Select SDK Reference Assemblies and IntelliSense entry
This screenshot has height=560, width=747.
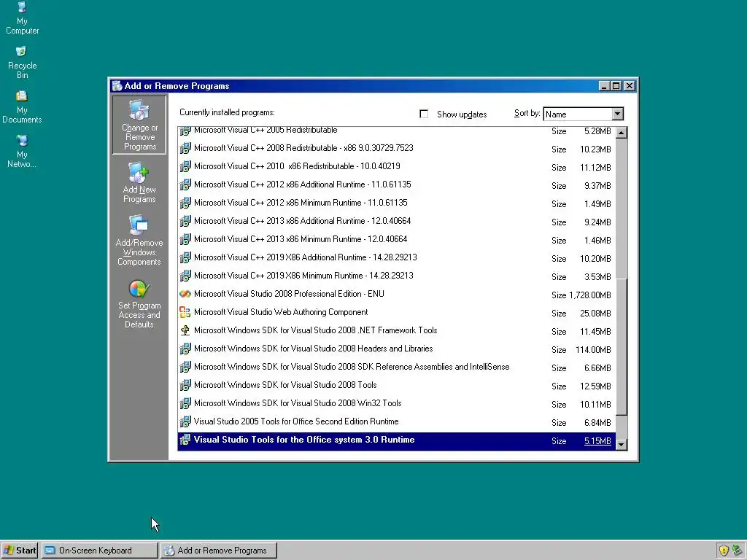396,367
